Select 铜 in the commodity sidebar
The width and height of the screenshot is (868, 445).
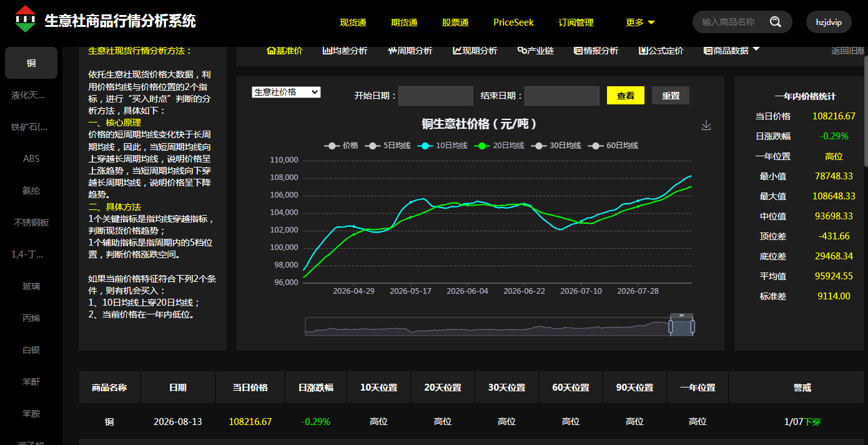click(31, 63)
